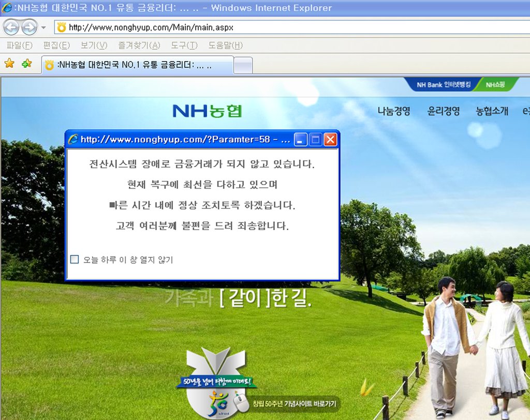Open the 도구(T) menu
The height and width of the screenshot is (420, 530).
pyautogui.click(x=184, y=46)
